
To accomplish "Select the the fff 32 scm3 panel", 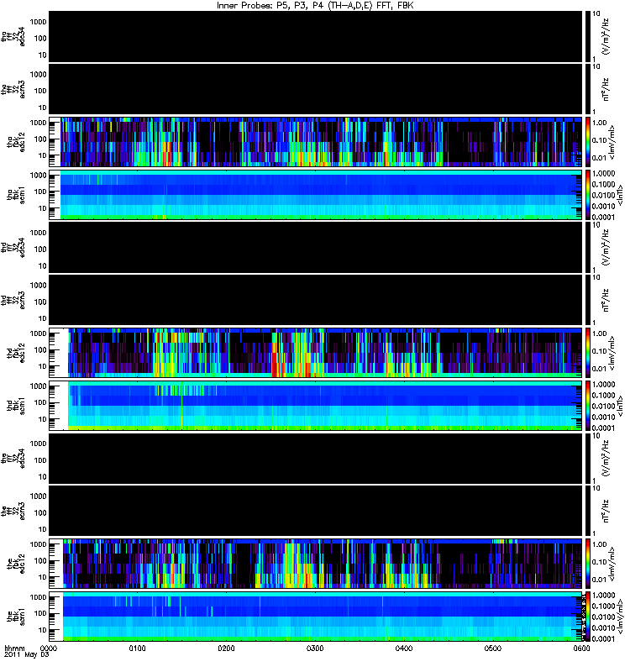I will tap(315, 511).
